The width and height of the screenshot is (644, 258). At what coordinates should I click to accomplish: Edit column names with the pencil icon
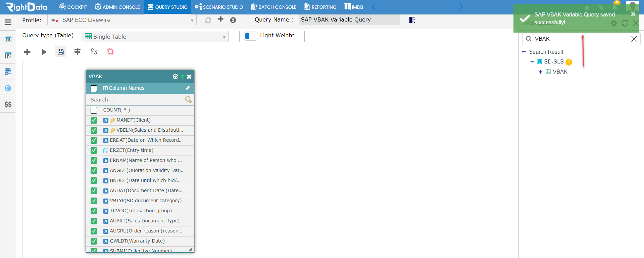188,88
